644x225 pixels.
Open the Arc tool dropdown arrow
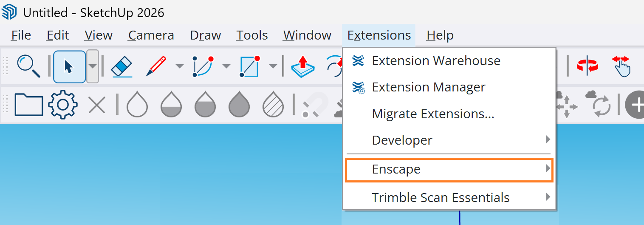(x=226, y=66)
